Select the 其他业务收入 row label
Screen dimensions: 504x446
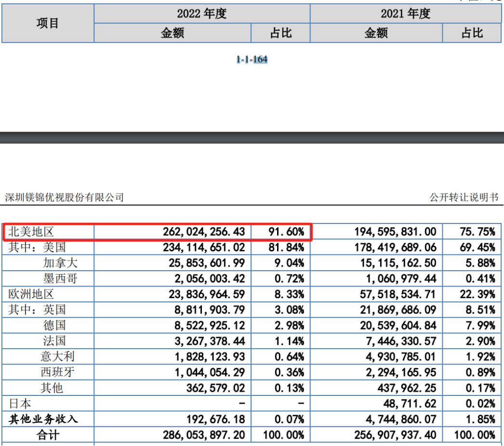tap(43, 419)
